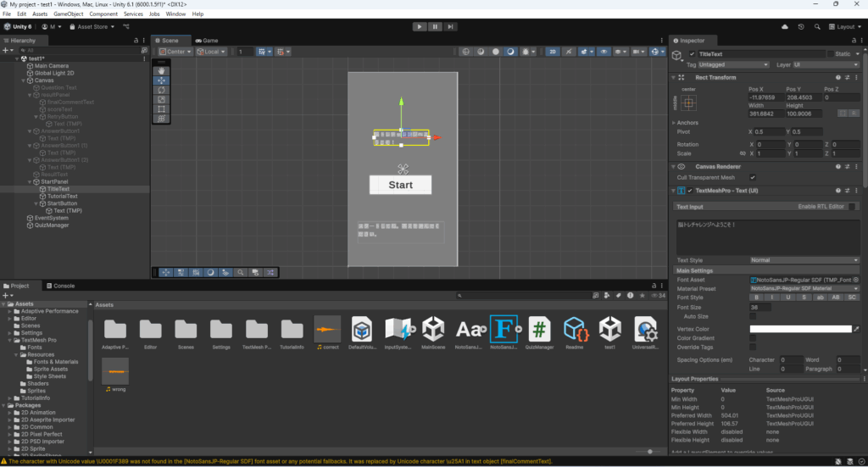Open the Window menu
868x467 pixels.
pos(175,14)
